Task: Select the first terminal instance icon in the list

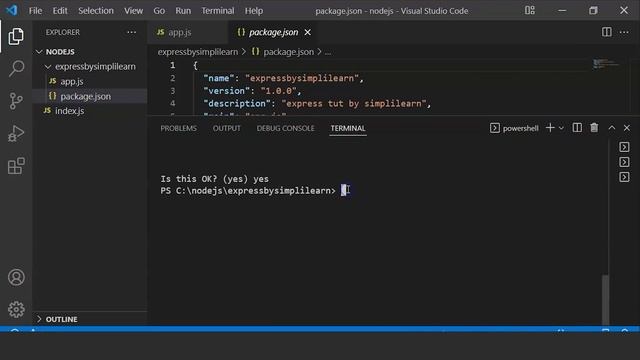Action: [624, 147]
